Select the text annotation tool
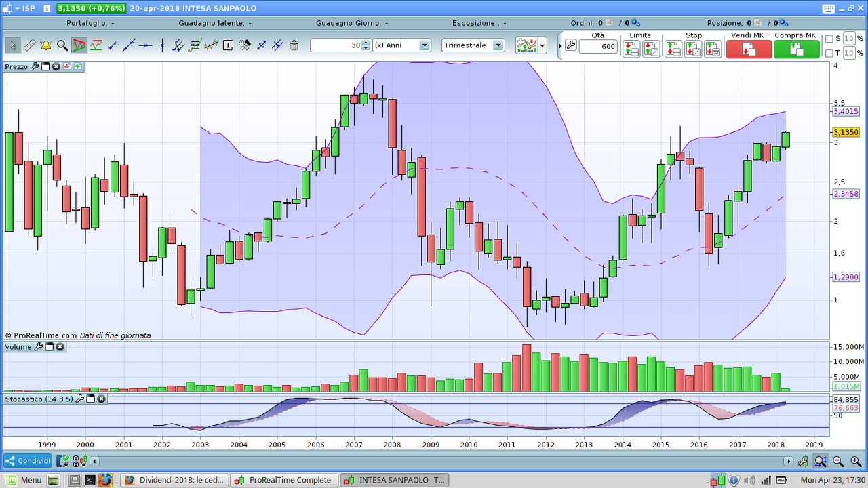 click(228, 45)
